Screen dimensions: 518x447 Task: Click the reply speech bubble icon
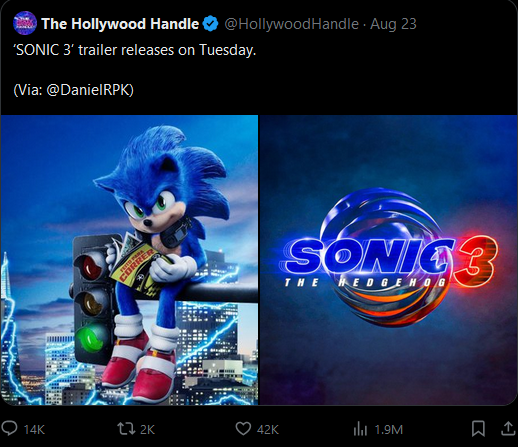[x=9, y=428]
